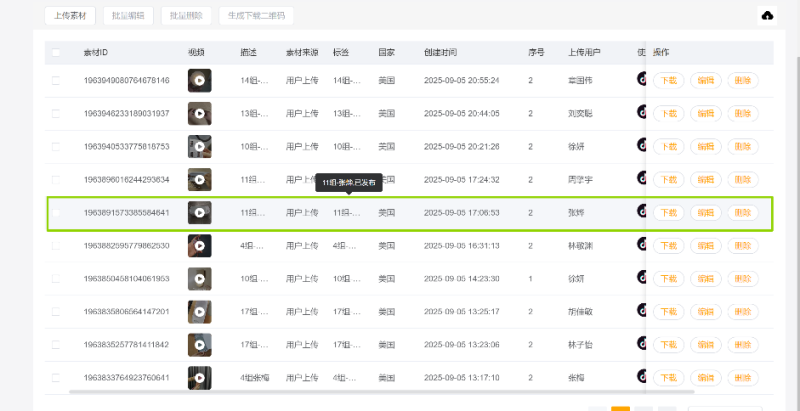Click the TikTok icon in the 16:31:13 row
Screen dimensions: 800x411
coord(643,244)
